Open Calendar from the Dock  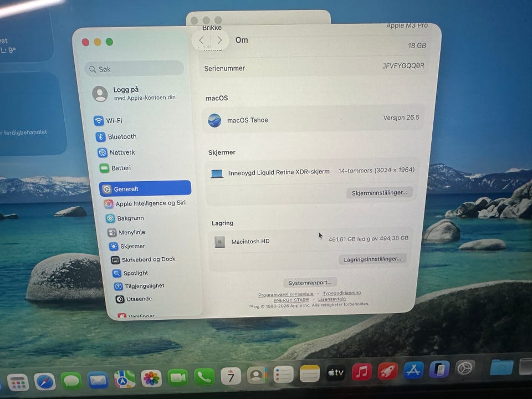point(231,376)
